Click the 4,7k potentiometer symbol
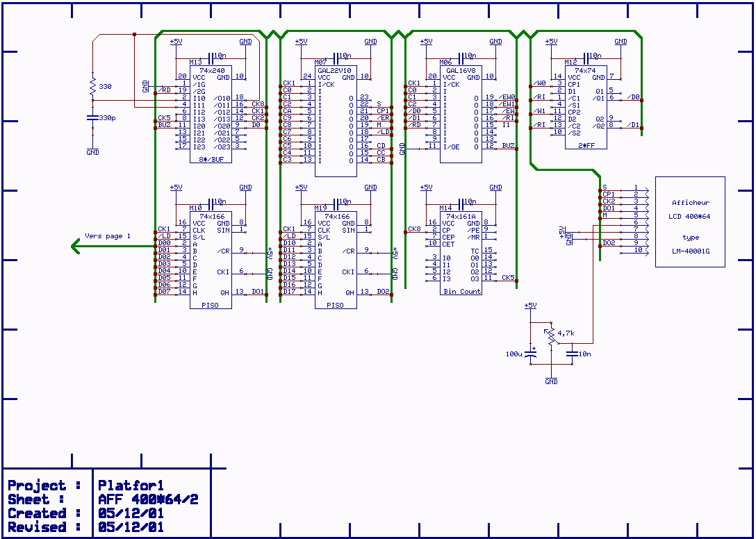The height and width of the screenshot is (539, 756). (551, 337)
